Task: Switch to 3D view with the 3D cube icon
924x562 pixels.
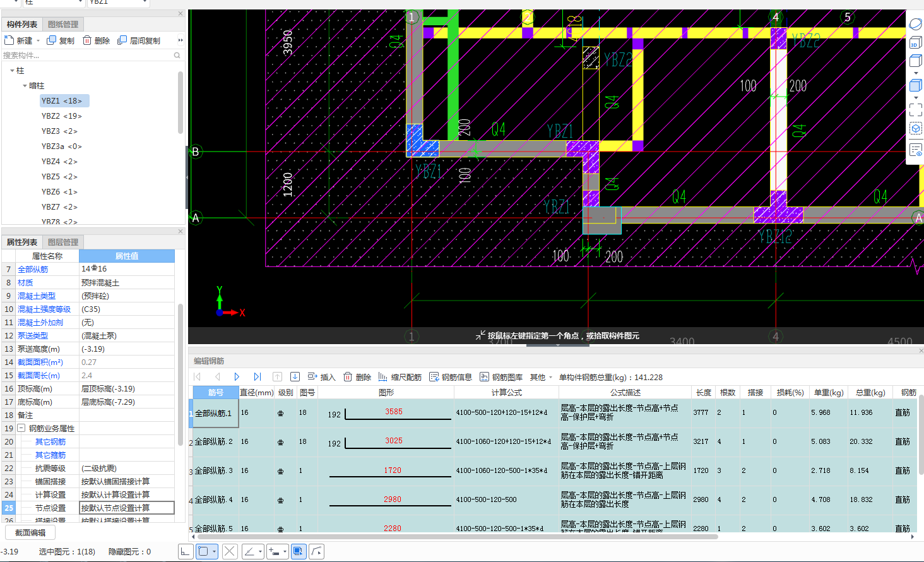Action: pos(915,43)
